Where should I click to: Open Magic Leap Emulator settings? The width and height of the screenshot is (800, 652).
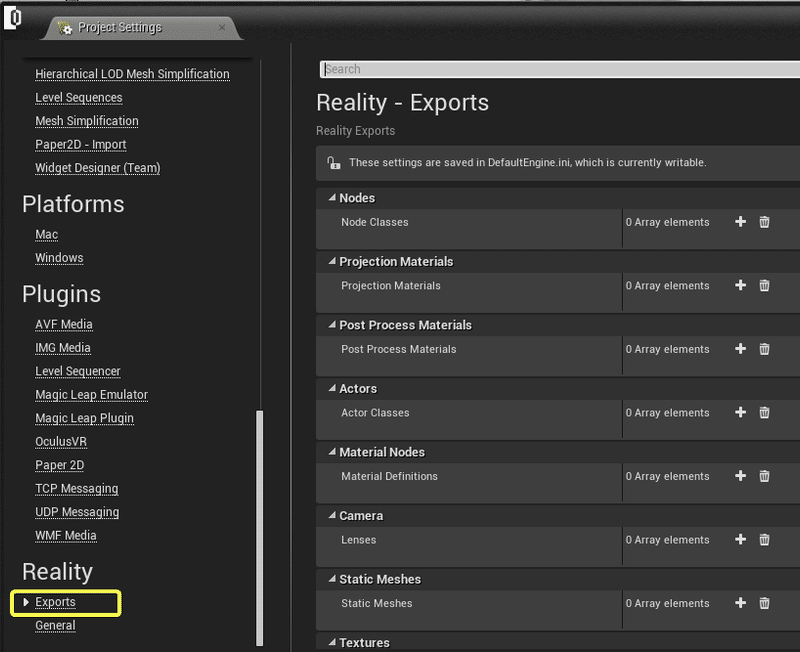click(x=91, y=395)
